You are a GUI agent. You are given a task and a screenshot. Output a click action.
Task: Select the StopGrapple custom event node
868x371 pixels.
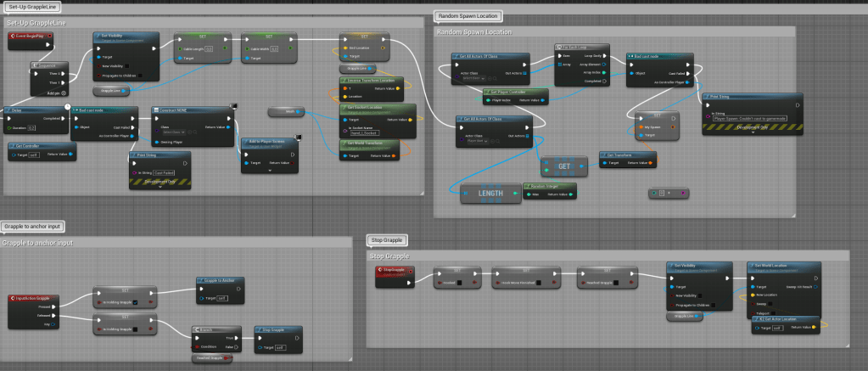tap(391, 270)
